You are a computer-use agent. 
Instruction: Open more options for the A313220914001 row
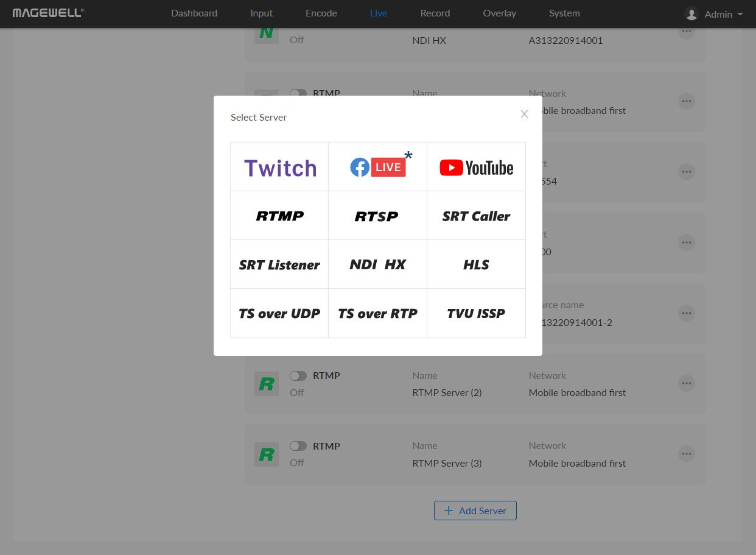click(687, 32)
